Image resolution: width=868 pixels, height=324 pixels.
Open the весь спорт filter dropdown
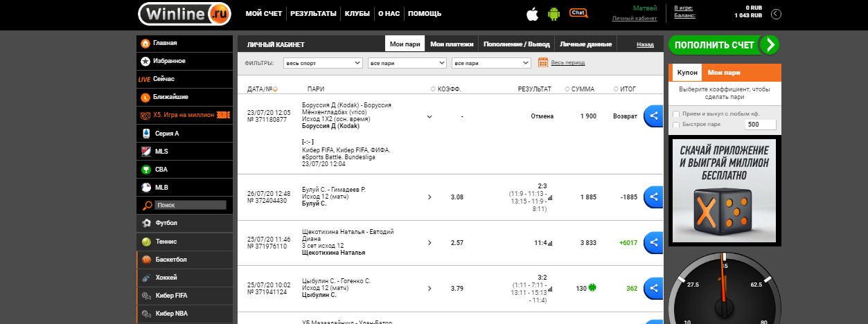[323, 63]
